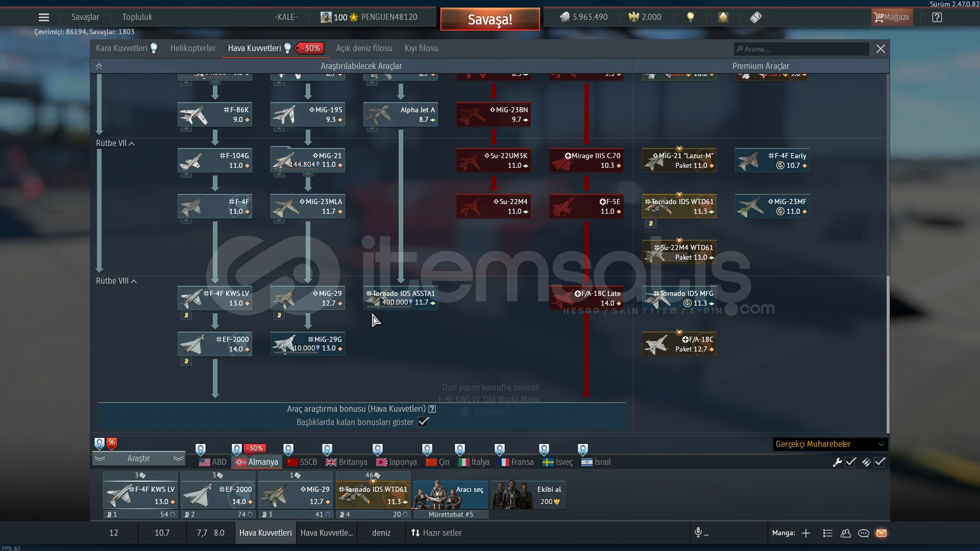The height and width of the screenshot is (551, 980).
Task: Collapse tree using double chevron header icon
Action: [x=99, y=66]
